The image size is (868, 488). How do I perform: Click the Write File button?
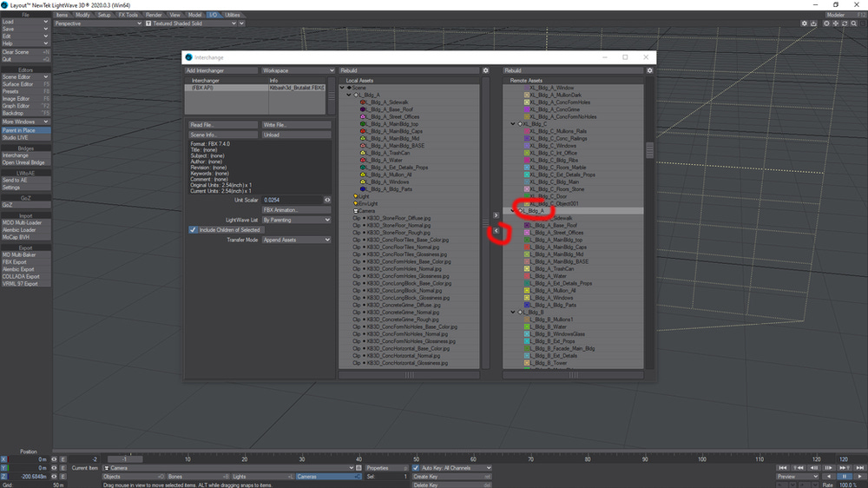pos(296,125)
